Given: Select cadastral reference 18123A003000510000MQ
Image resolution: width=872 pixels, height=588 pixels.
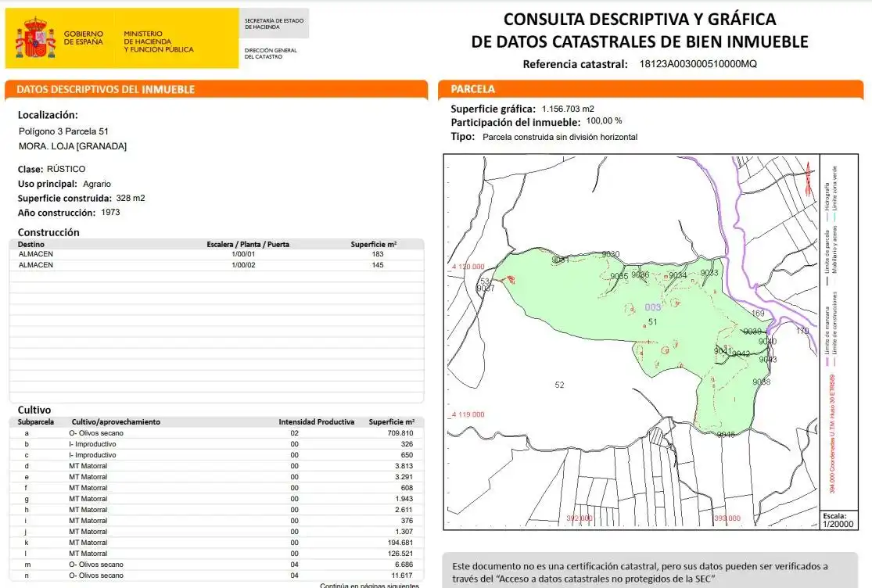Looking at the screenshot, I should coord(698,64).
